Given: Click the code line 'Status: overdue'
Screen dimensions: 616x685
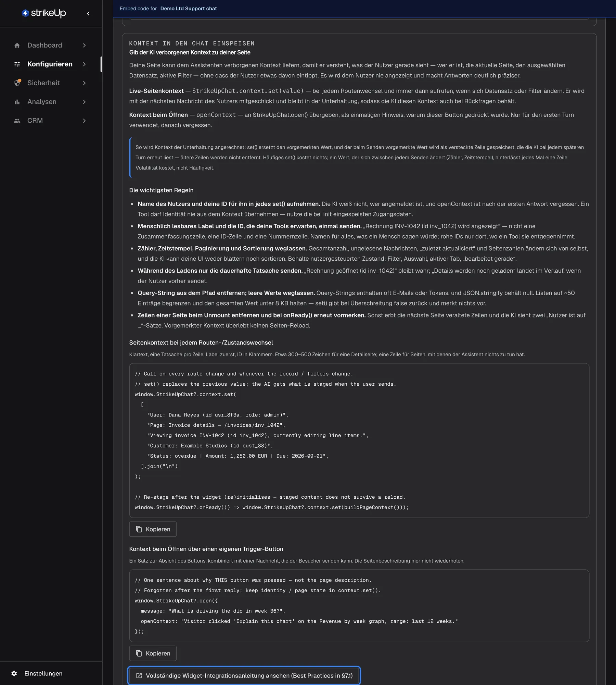Looking at the screenshot, I should [238, 456].
